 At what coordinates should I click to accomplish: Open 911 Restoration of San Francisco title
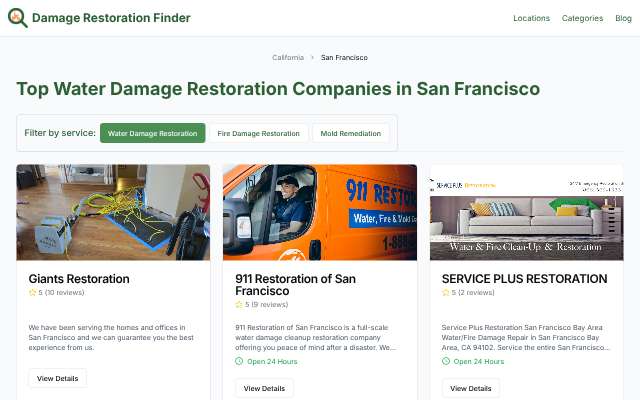pos(296,285)
